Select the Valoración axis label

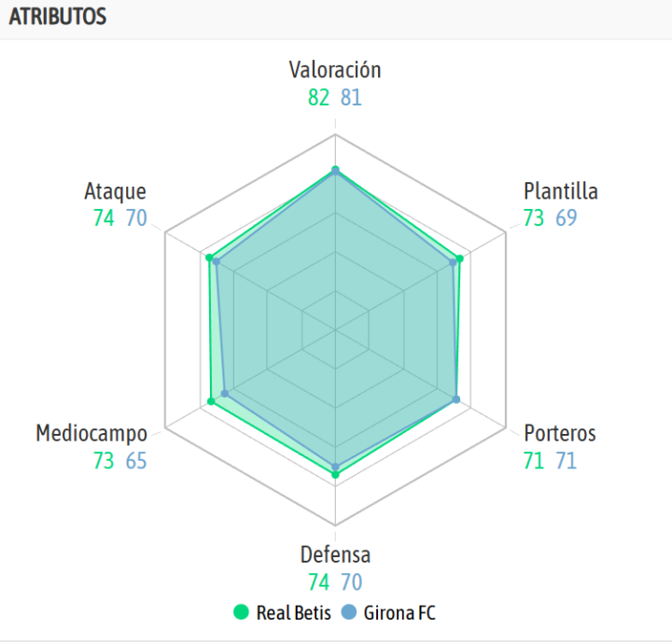pyautogui.click(x=335, y=70)
